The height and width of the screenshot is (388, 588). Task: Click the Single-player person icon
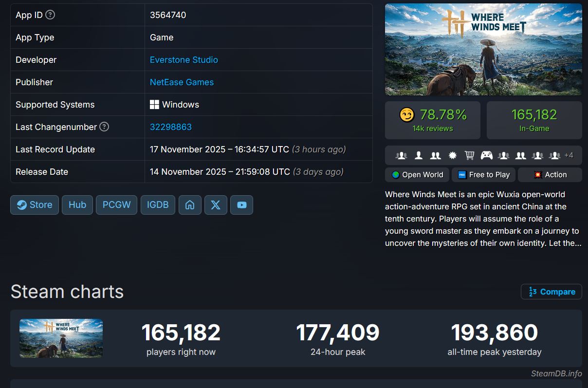coord(419,155)
